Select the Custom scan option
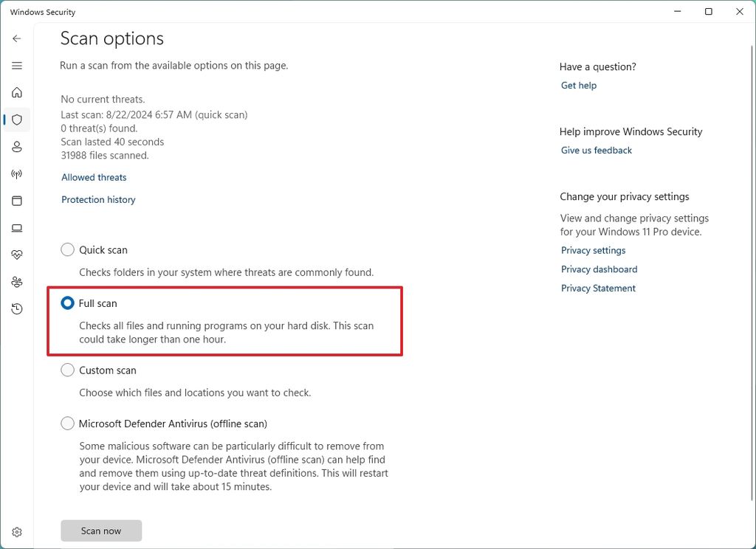This screenshot has height=549, width=756. (67, 370)
